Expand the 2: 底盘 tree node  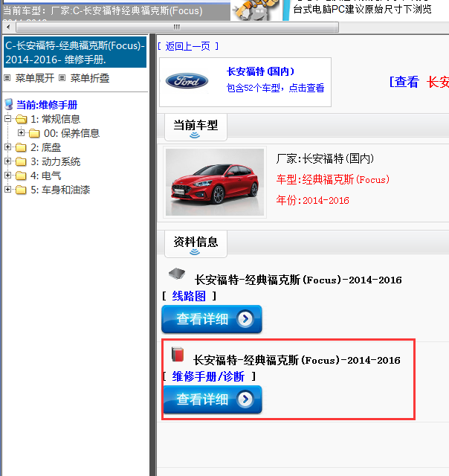point(7,147)
